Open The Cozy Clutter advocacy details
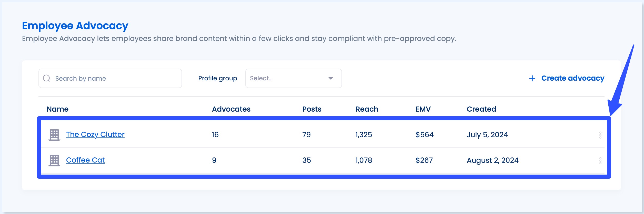The image size is (644, 214). pos(95,134)
